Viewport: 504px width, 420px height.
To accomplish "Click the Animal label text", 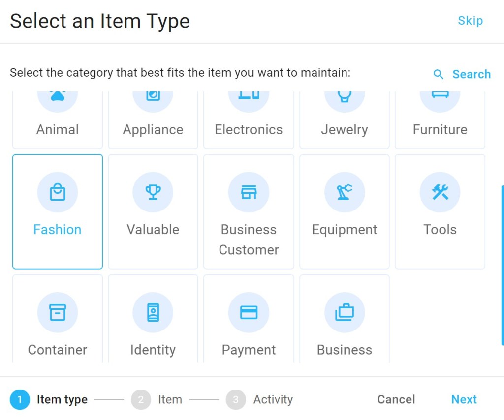I will [58, 130].
